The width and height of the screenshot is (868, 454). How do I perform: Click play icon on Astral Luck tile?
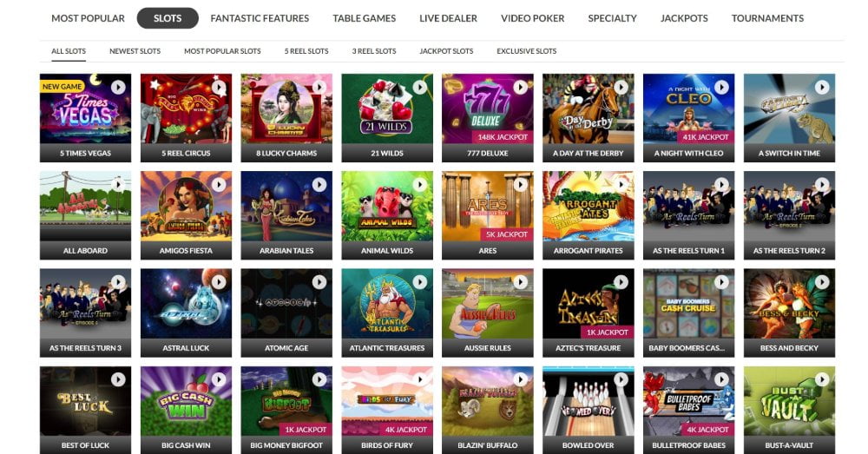click(219, 282)
